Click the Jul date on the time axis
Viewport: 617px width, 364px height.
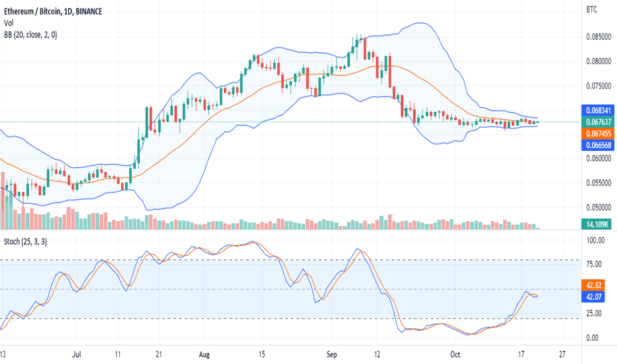click(x=77, y=355)
